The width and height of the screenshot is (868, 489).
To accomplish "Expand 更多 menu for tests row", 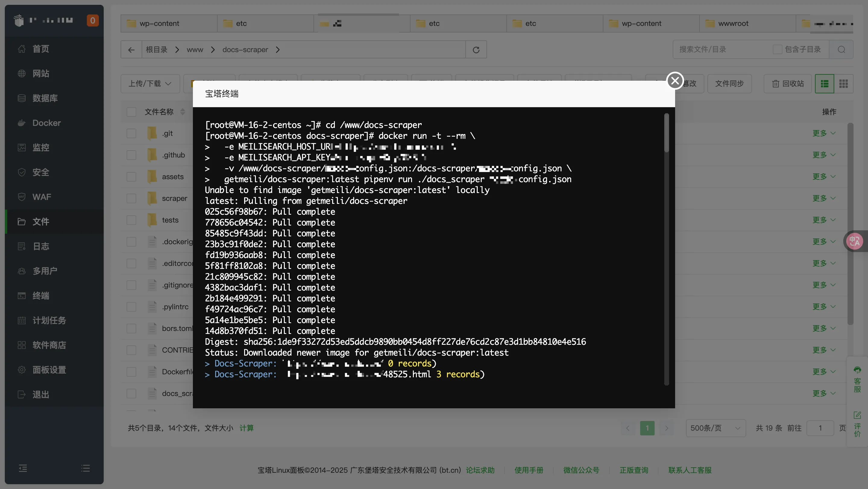I will 823,220.
